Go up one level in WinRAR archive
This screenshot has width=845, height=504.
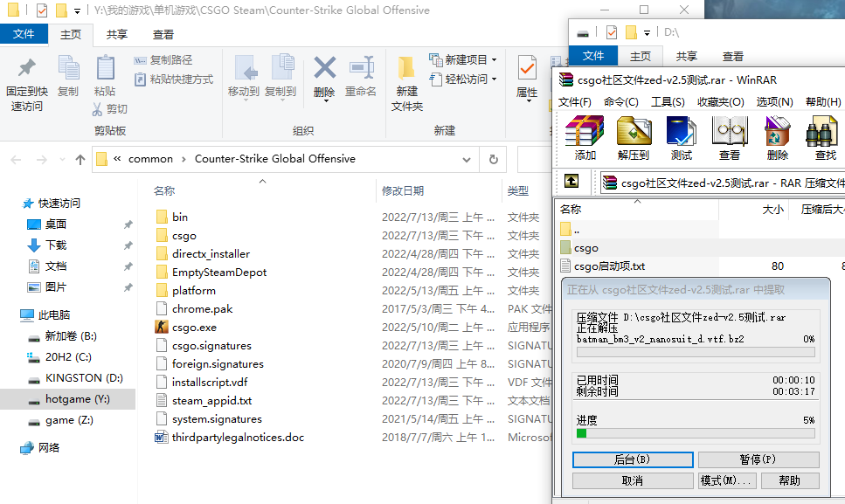click(x=571, y=182)
